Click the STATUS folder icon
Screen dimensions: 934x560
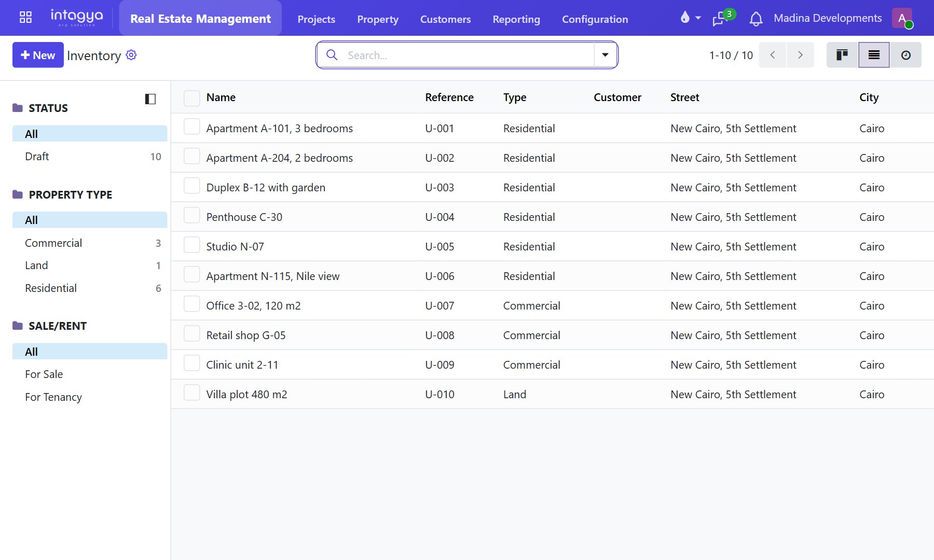(x=18, y=108)
